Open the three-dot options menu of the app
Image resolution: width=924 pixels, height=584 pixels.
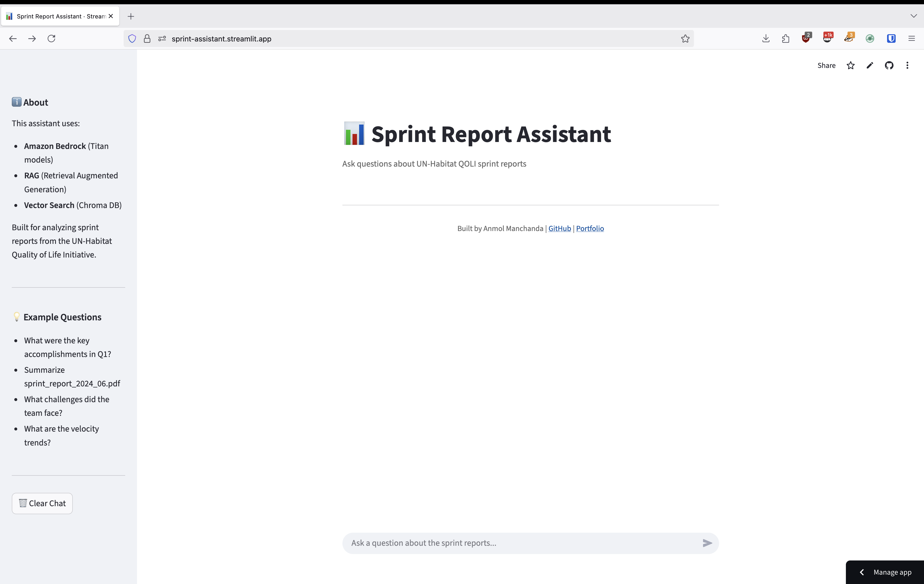click(x=907, y=65)
